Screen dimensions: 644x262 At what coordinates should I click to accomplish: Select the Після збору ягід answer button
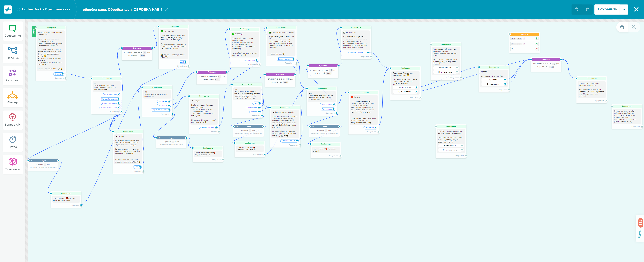pos(112,95)
